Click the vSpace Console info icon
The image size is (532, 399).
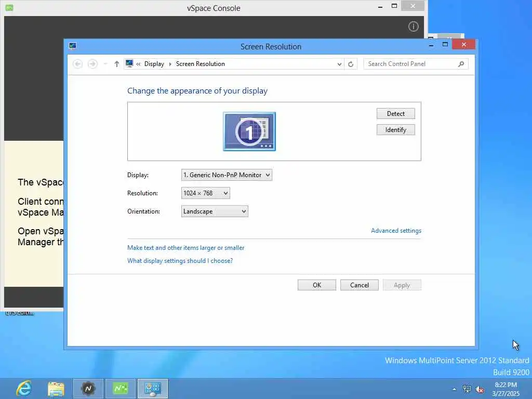(413, 26)
